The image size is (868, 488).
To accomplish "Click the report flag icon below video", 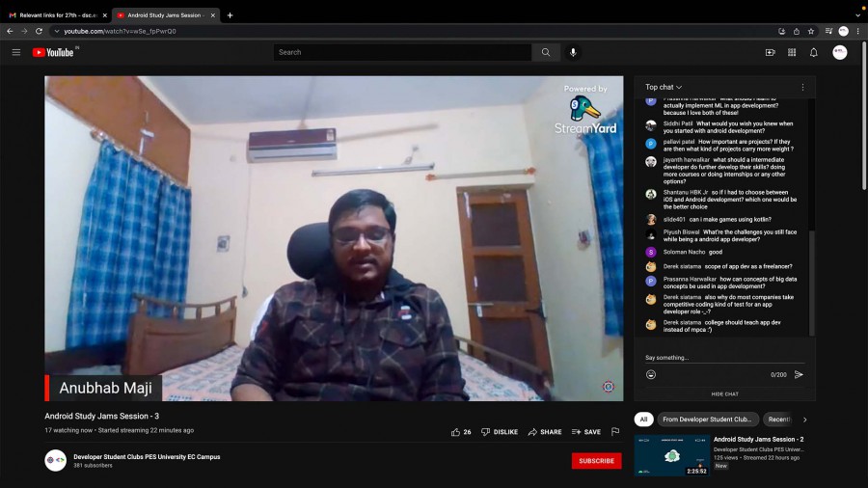I will (x=614, y=431).
